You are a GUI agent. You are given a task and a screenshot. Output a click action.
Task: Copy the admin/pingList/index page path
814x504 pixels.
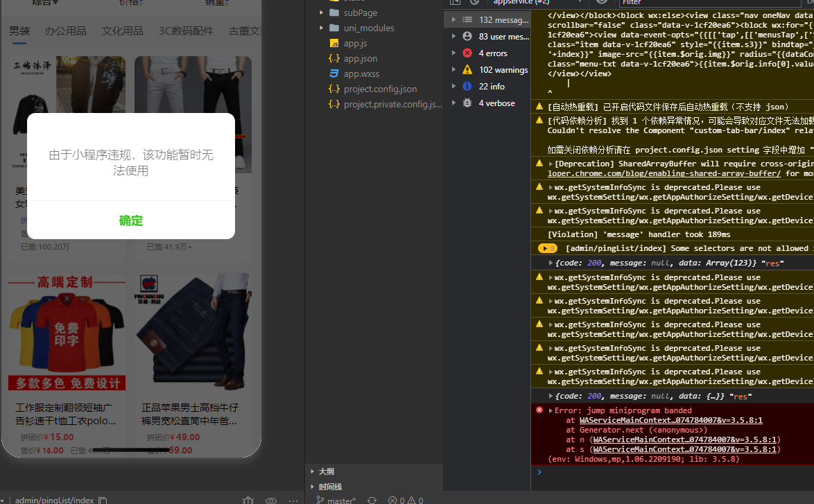point(103,501)
